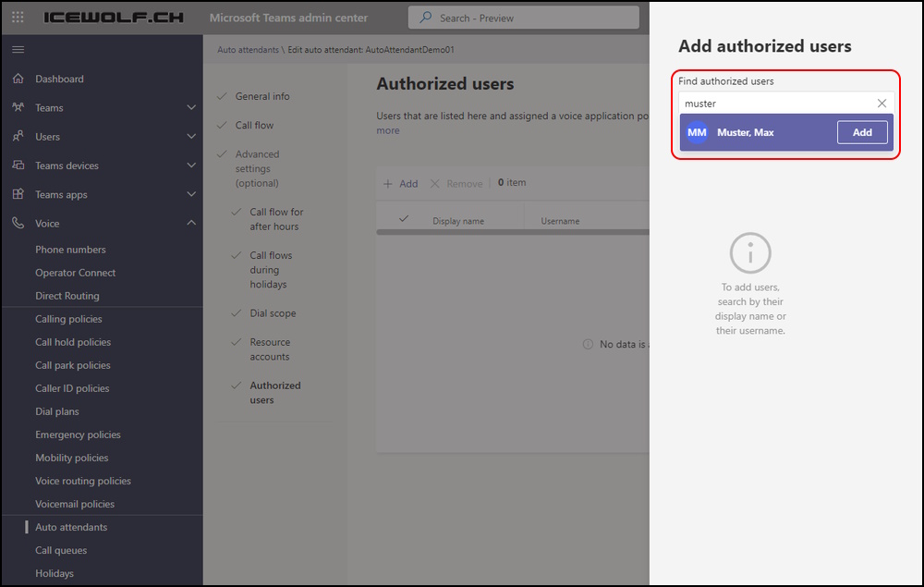924x587 pixels.
Task: Go to Dial scope step
Action: click(273, 313)
